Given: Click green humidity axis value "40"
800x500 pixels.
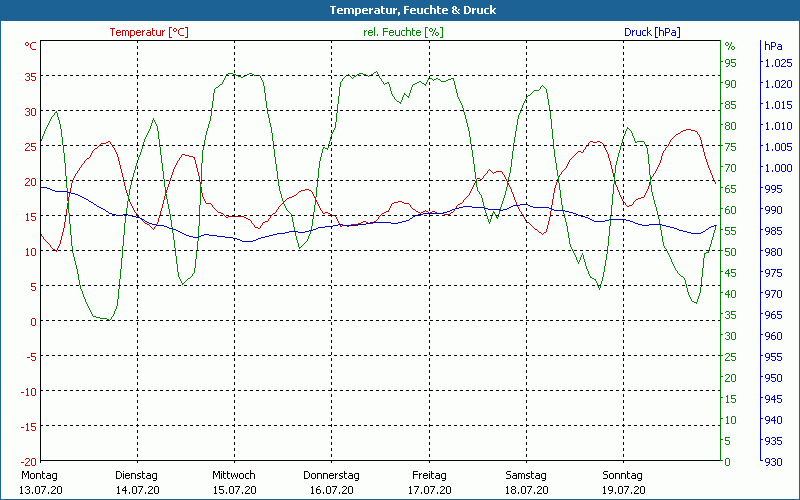Looking at the screenshot, I should point(731,294).
